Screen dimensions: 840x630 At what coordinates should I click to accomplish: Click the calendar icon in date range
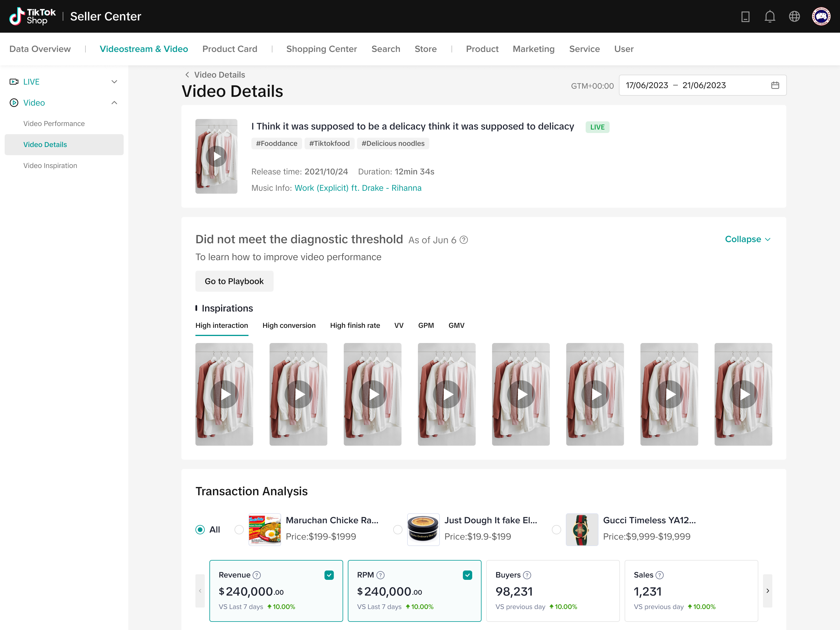tap(775, 85)
